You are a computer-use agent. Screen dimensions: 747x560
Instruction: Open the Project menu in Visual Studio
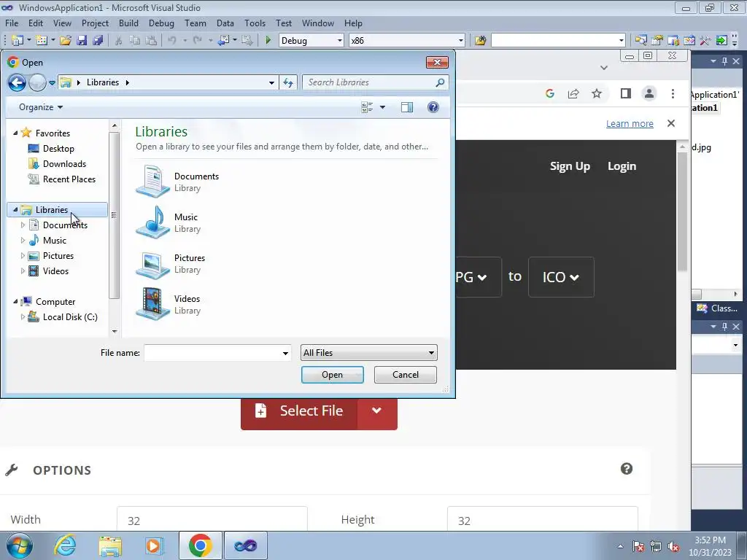tap(95, 23)
